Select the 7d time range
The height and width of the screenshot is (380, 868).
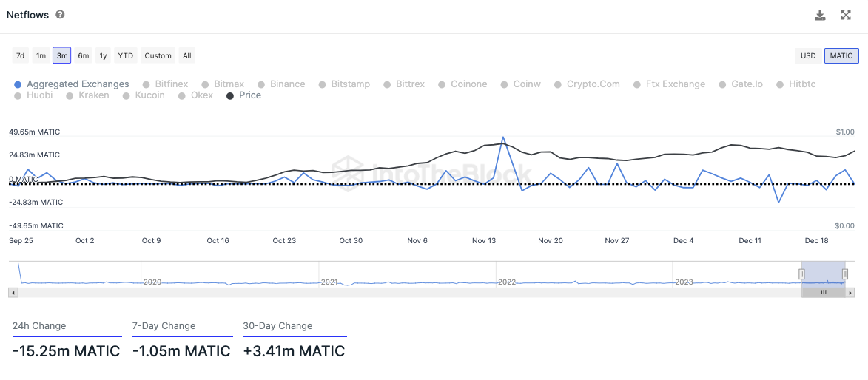(x=21, y=55)
